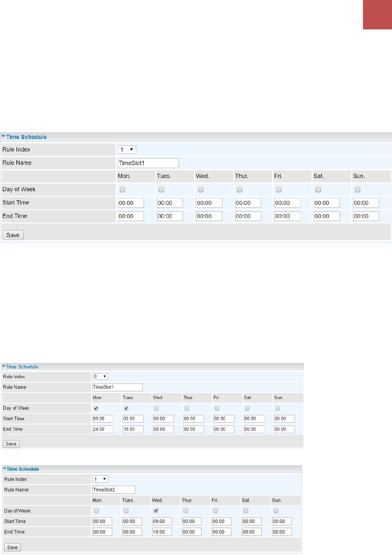Check the Mon. checkbox in the top panel
The height and width of the screenshot is (555, 392).
[x=122, y=189]
